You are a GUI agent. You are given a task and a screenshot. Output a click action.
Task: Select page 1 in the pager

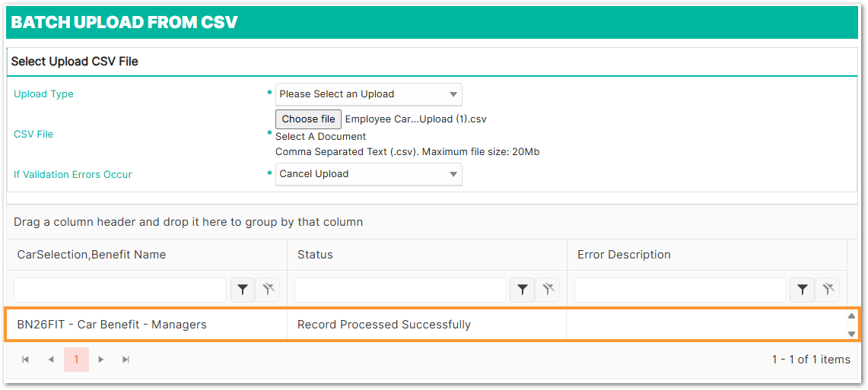(76, 360)
